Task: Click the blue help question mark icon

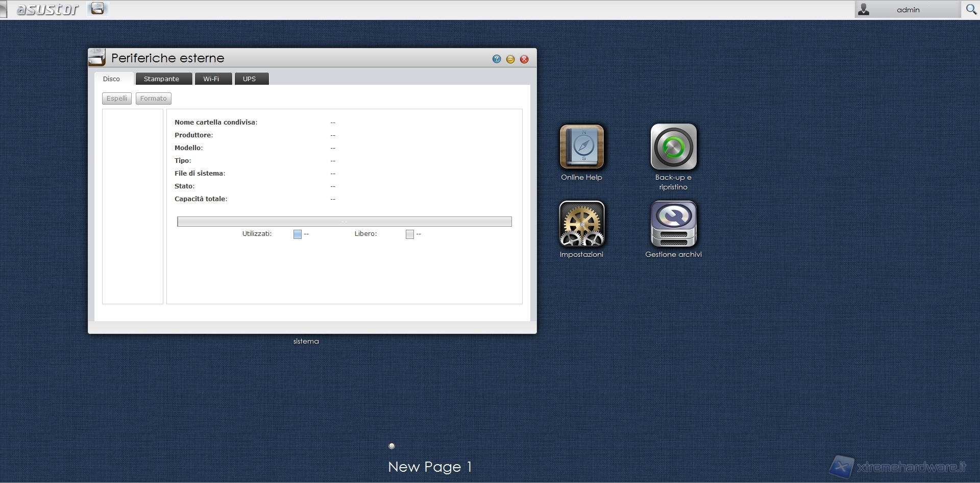Action: click(x=496, y=59)
